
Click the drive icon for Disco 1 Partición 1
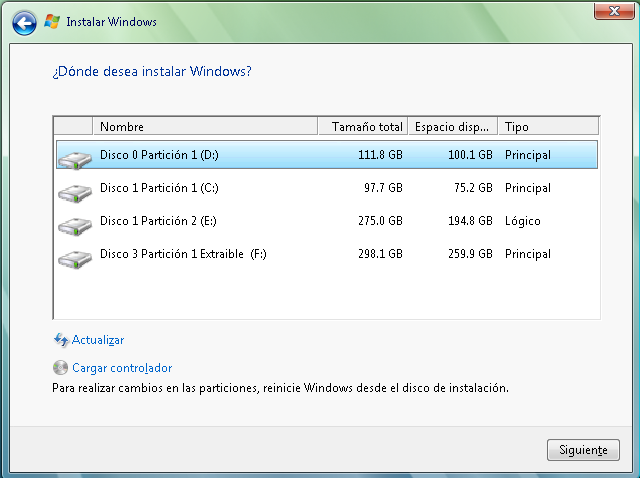tap(75, 193)
